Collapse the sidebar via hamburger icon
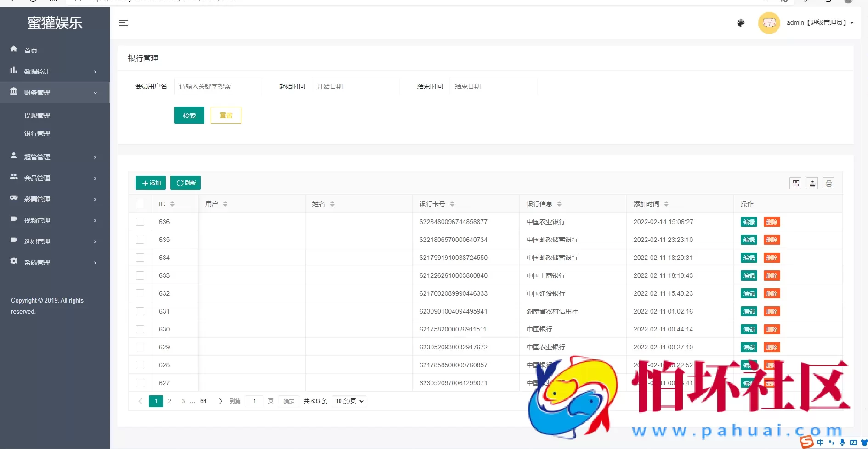868x449 pixels. (x=123, y=23)
